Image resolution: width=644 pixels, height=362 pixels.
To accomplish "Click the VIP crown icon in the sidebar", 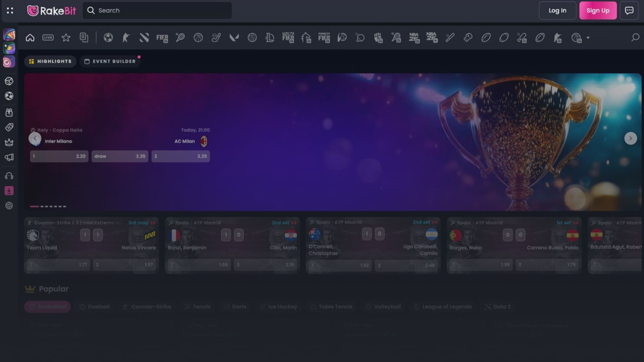I will coord(9,142).
